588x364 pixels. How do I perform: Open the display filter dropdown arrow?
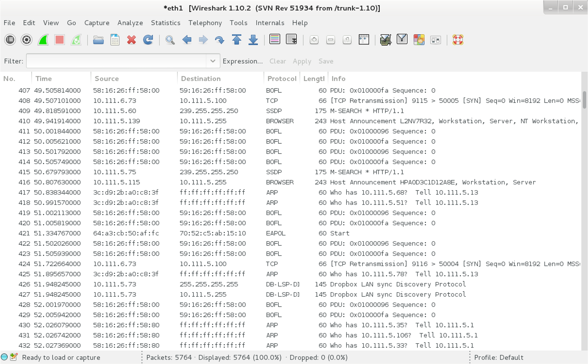point(212,61)
